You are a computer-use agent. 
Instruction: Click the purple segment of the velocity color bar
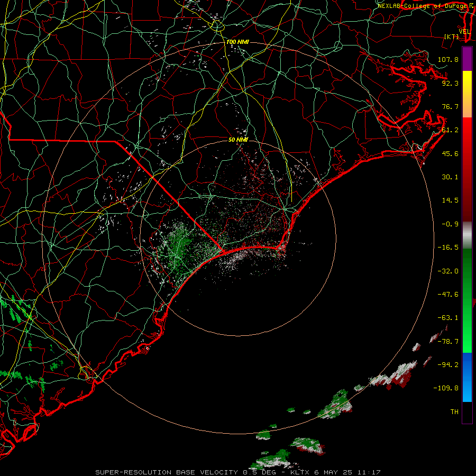467,59
